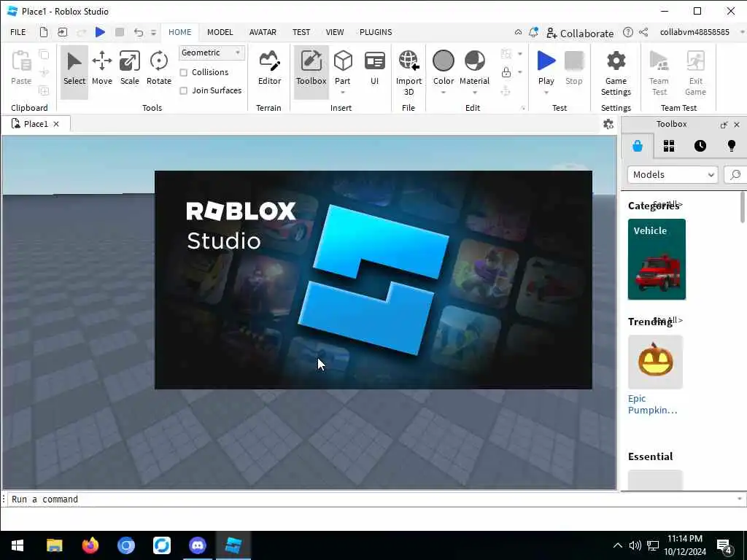Click the blue Play button in ribbon

(x=546, y=61)
